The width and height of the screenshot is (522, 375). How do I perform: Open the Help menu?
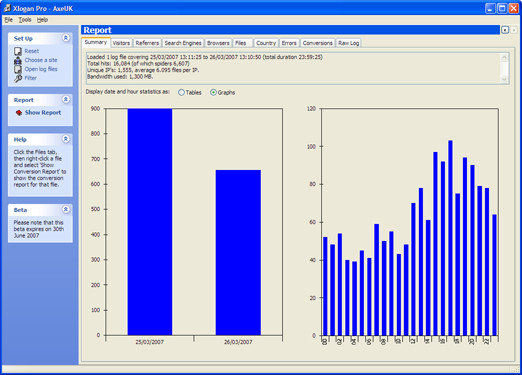pos(42,20)
